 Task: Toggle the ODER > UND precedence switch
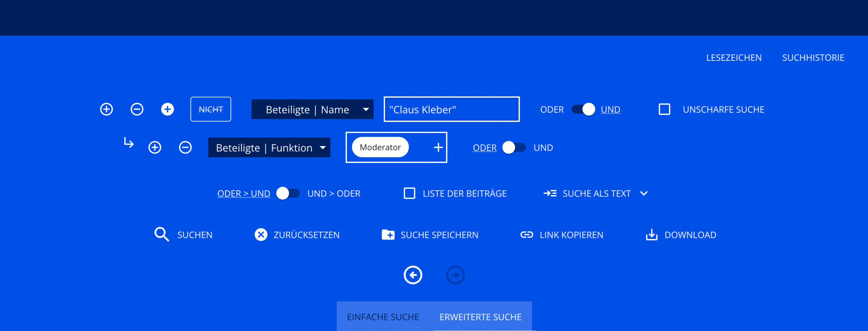(288, 193)
